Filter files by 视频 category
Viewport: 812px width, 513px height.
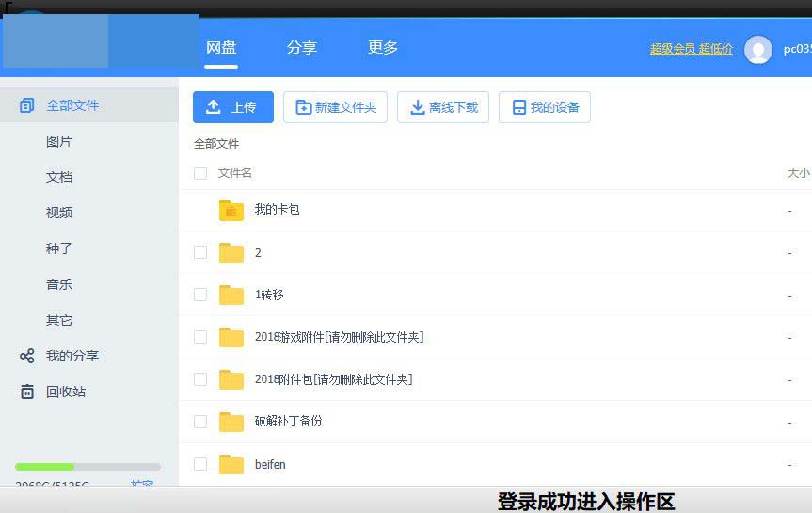click(59, 213)
